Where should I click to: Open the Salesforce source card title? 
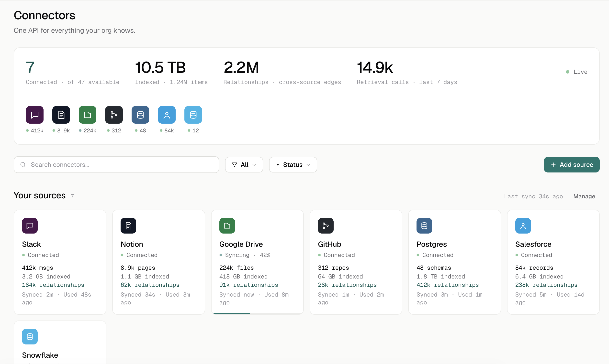pos(533,244)
